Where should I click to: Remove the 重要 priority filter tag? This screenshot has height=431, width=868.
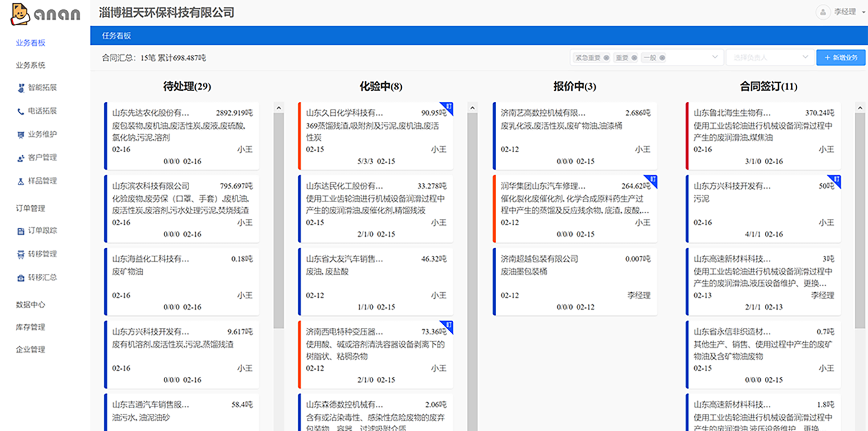(634, 58)
